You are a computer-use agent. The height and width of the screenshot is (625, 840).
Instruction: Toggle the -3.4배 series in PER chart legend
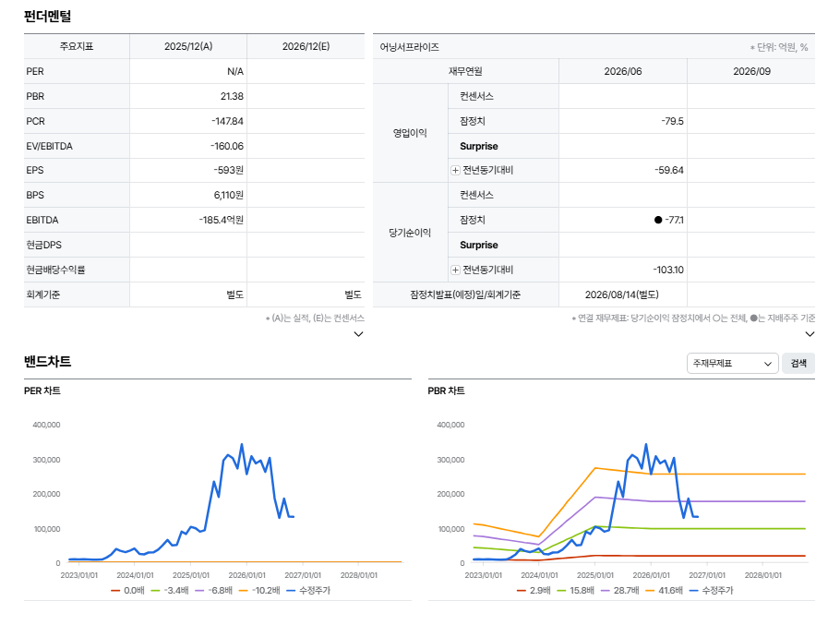click(170, 590)
